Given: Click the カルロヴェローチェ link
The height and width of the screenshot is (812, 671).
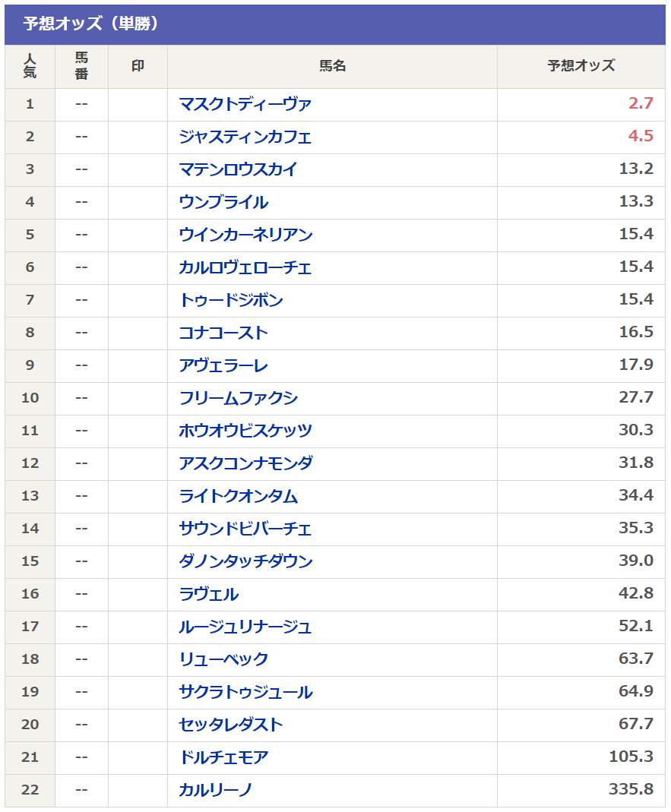Looking at the screenshot, I should tap(245, 267).
